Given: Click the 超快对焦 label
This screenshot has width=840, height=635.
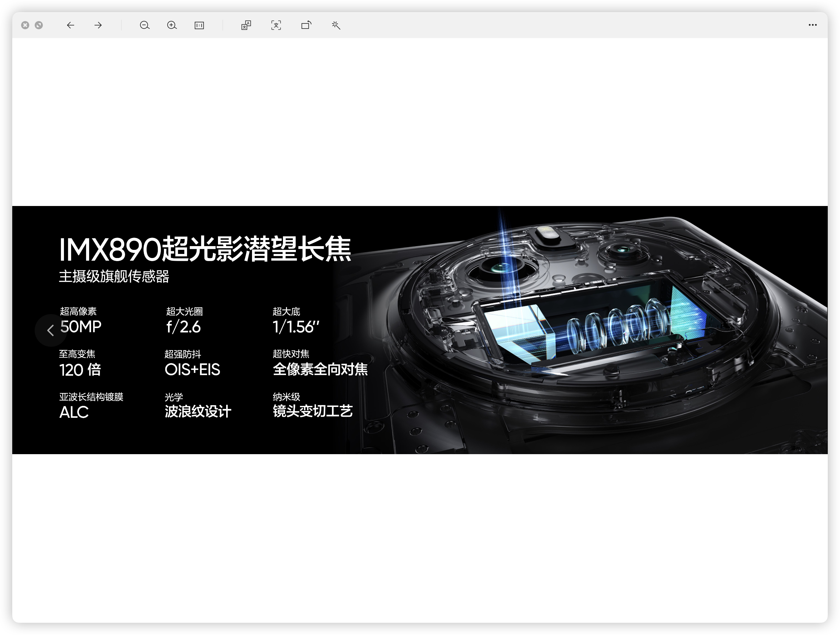Looking at the screenshot, I should tap(291, 354).
